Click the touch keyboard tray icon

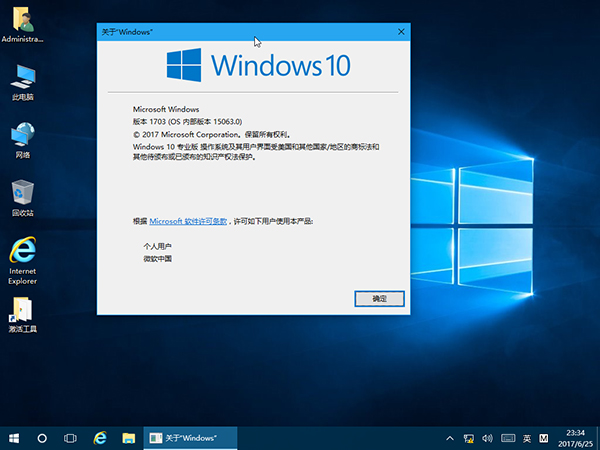coord(507,438)
